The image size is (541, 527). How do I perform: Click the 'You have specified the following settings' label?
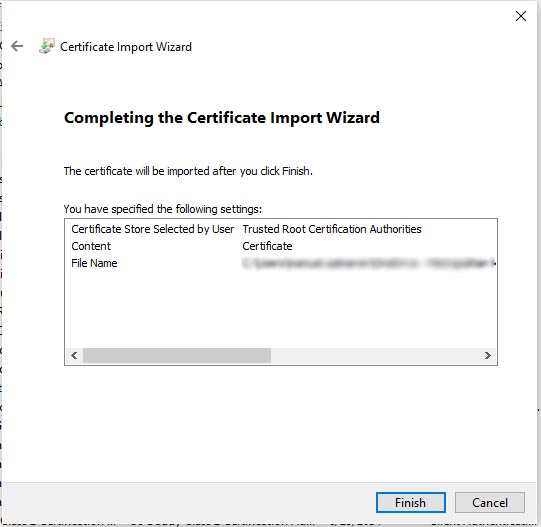(x=163, y=209)
